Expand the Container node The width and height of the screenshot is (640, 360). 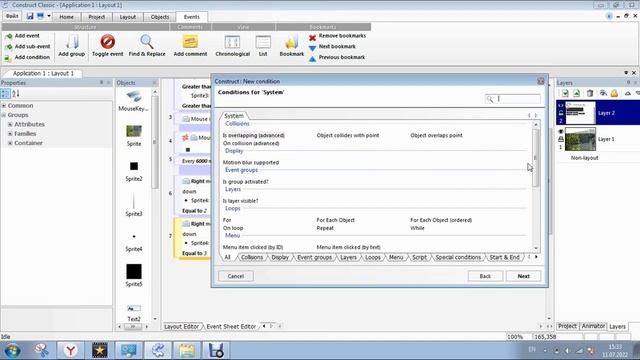pos(10,143)
